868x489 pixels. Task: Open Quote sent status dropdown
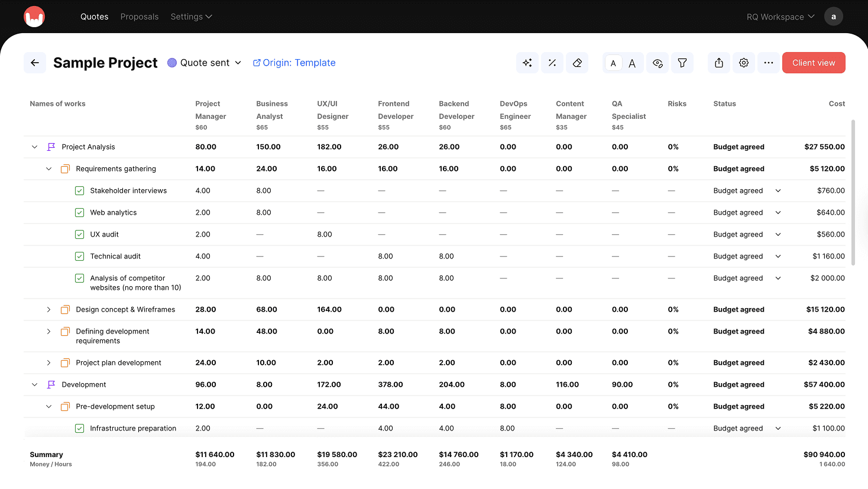pos(205,63)
